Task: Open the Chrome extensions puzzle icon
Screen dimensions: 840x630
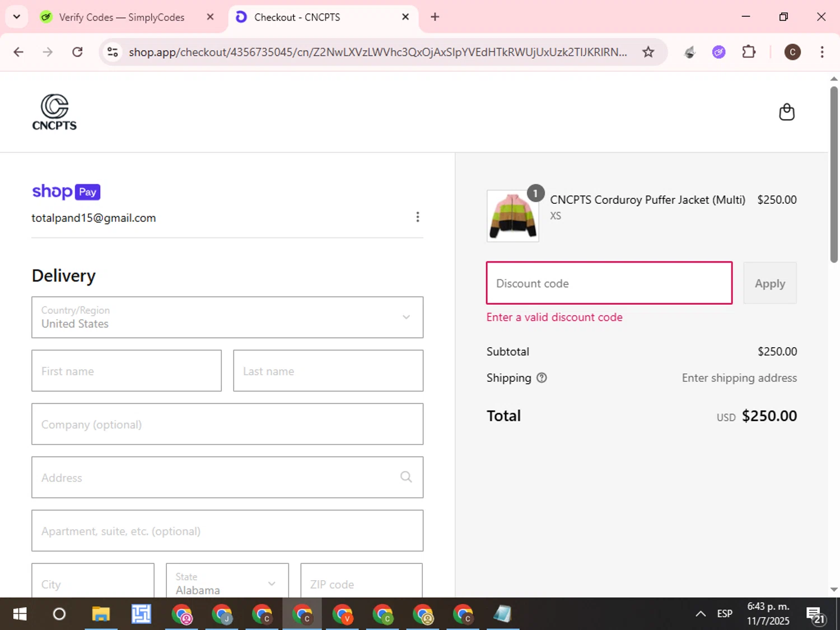Action: coord(749,52)
